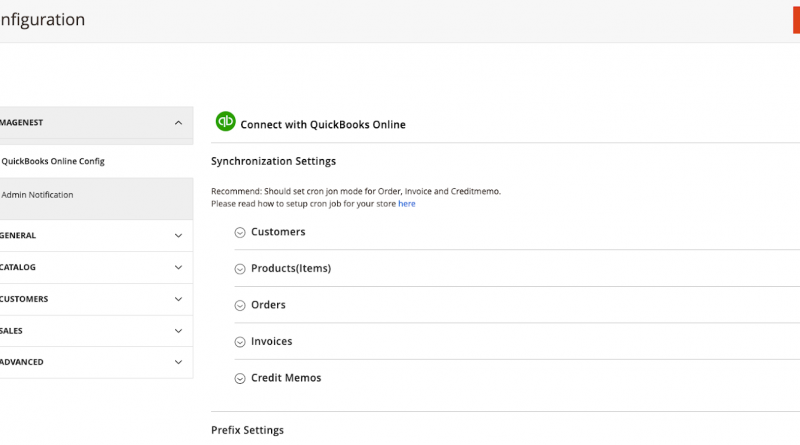Expand the Customers sync section circle icon
The height and width of the screenshot is (445, 800).
[240, 232]
